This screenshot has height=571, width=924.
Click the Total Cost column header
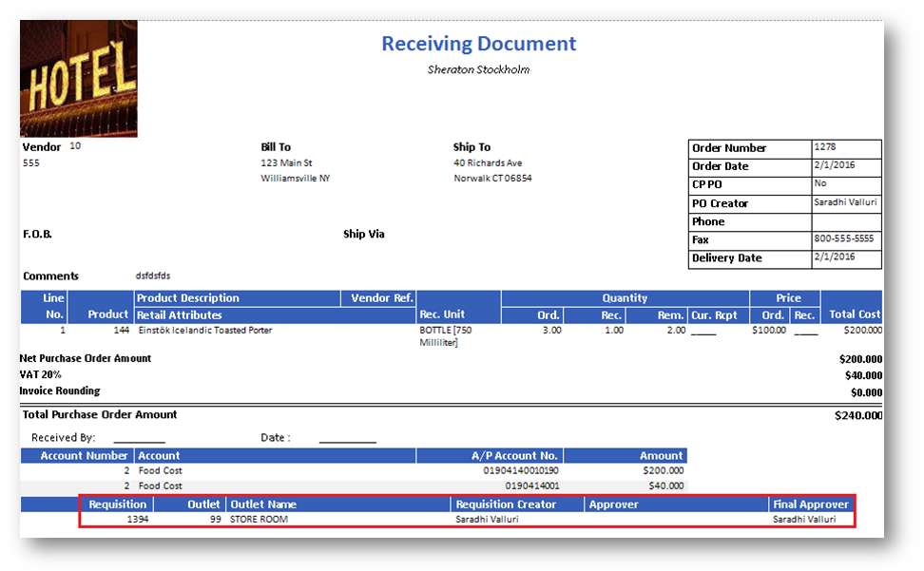pyautogui.click(x=853, y=314)
